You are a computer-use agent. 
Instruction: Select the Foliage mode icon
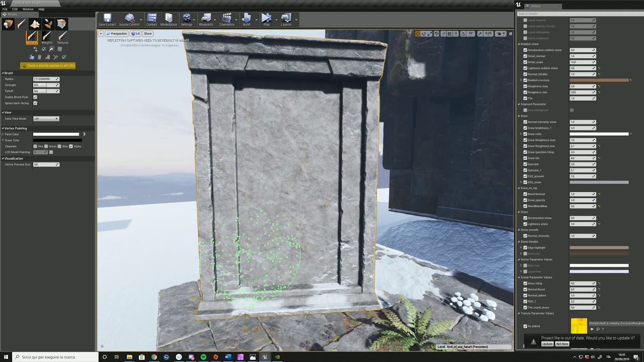coord(48,24)
